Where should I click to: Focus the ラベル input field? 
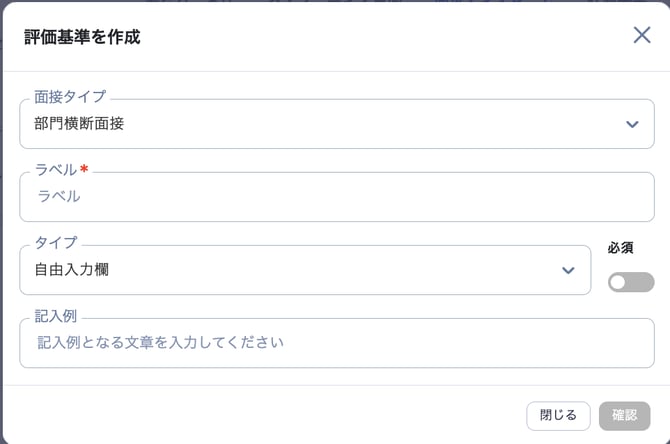click(336, 197)
